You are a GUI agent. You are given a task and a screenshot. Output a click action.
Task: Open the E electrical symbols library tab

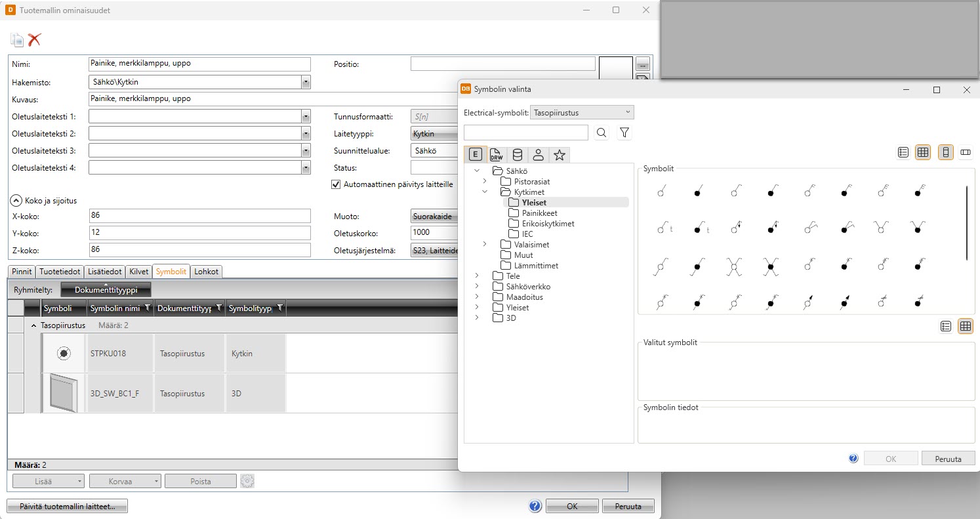coord(476,155)
